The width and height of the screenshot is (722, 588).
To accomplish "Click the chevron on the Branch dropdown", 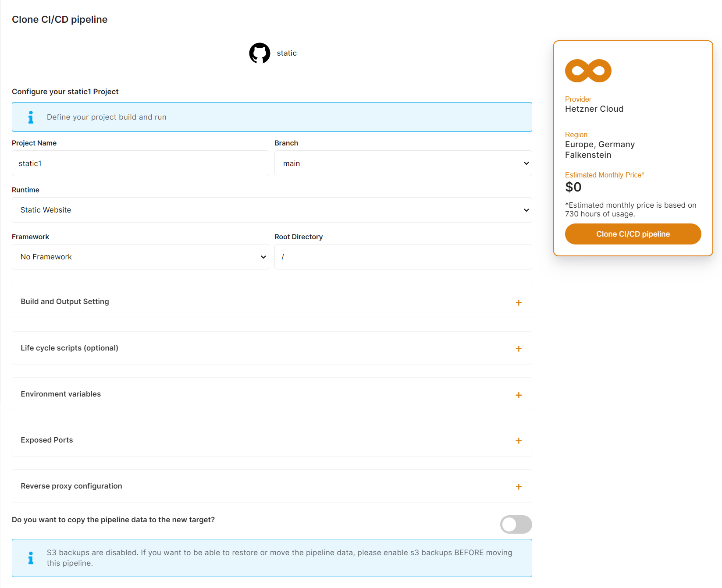I will pos(526,163).
